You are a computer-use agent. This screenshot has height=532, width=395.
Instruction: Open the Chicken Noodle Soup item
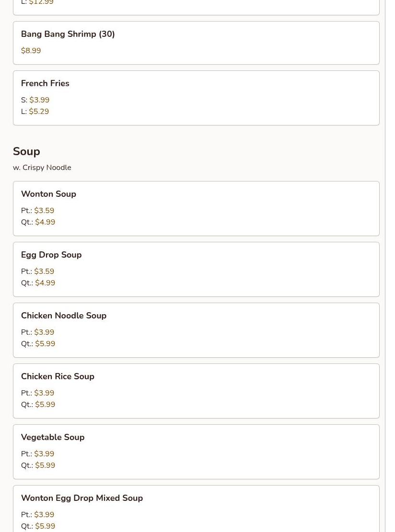coord(64,316)
